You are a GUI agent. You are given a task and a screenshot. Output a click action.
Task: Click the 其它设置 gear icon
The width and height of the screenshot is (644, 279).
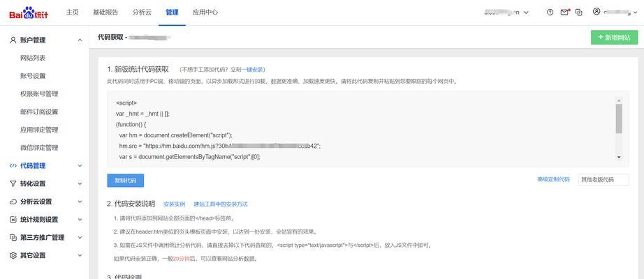click(13, 255)
